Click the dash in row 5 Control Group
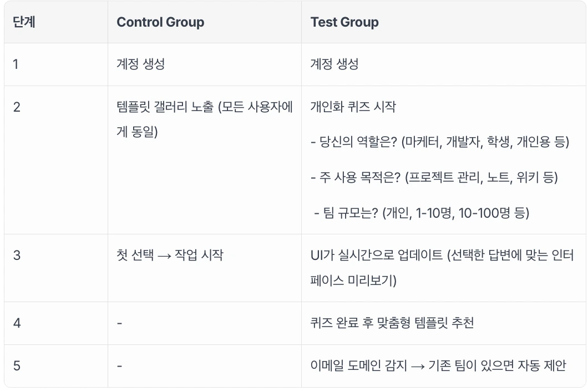This screenshot has height=391, width=588. click(x=120, y=366)
